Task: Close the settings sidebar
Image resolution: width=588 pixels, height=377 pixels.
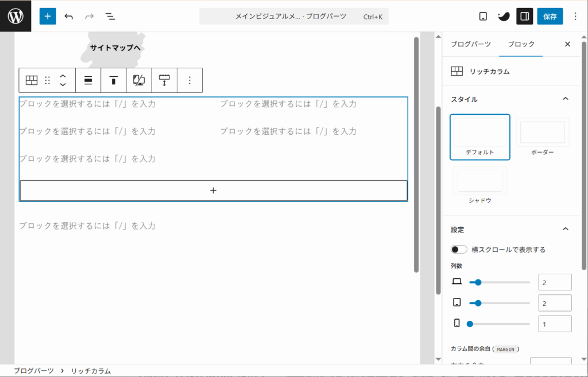Action: pos(567,44)
